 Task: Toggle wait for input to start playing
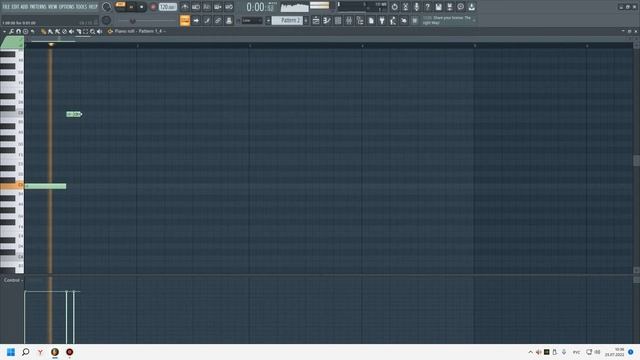tap(196, 7)
